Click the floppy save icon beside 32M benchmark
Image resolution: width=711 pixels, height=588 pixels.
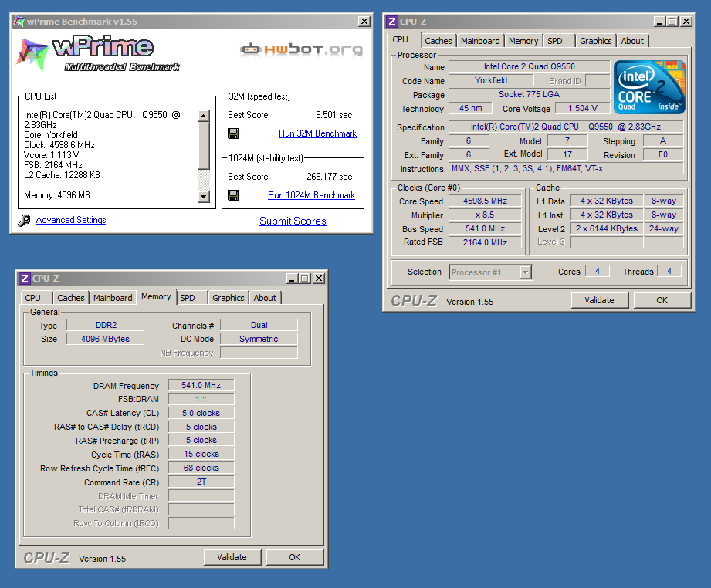pyautogui.click(x=233, y=133)
